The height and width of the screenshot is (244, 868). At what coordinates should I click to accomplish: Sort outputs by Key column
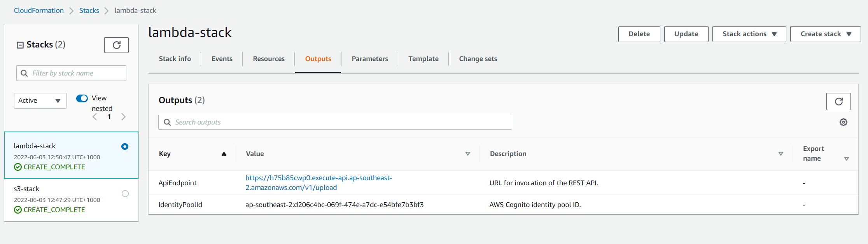click(224, 154)
